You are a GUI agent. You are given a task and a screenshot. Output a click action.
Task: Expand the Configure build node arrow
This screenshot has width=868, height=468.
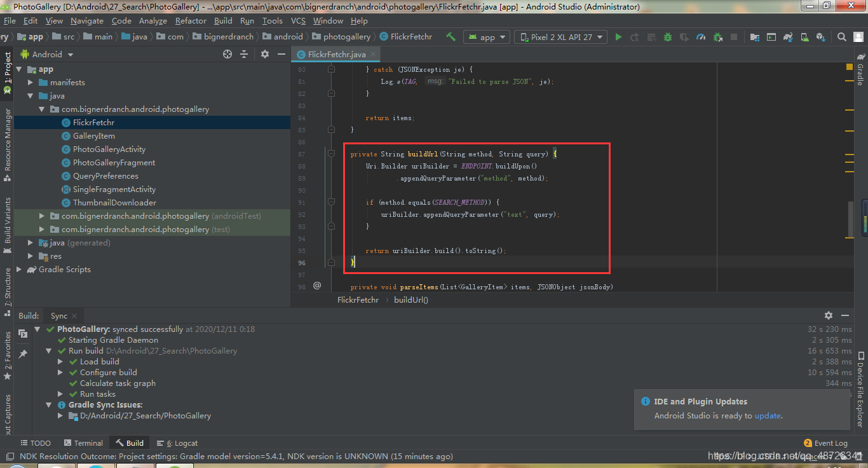coord(60,373)
